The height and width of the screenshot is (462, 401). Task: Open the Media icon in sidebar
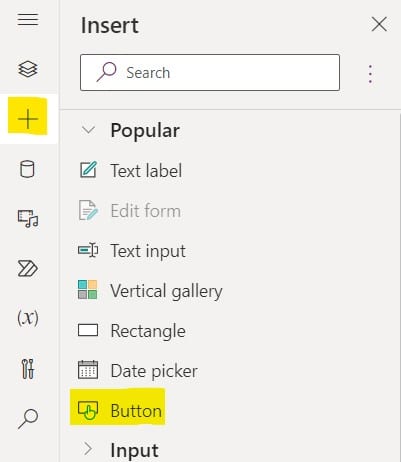(28, 219)
